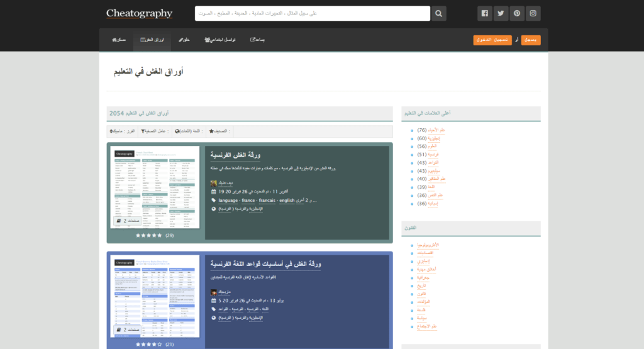The width and height of the screenshot is (644, 349).
Task: Open the community menu item with people icon
Action: 219,40
